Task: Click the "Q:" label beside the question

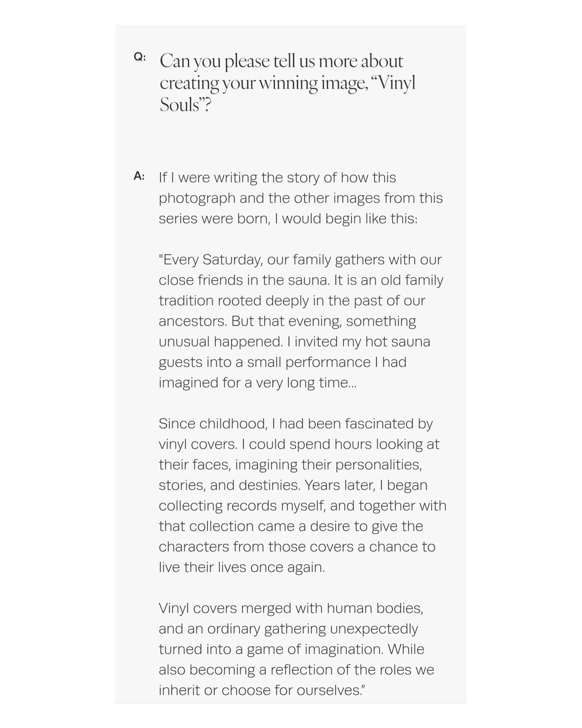Action: click(x=140, y=57)
